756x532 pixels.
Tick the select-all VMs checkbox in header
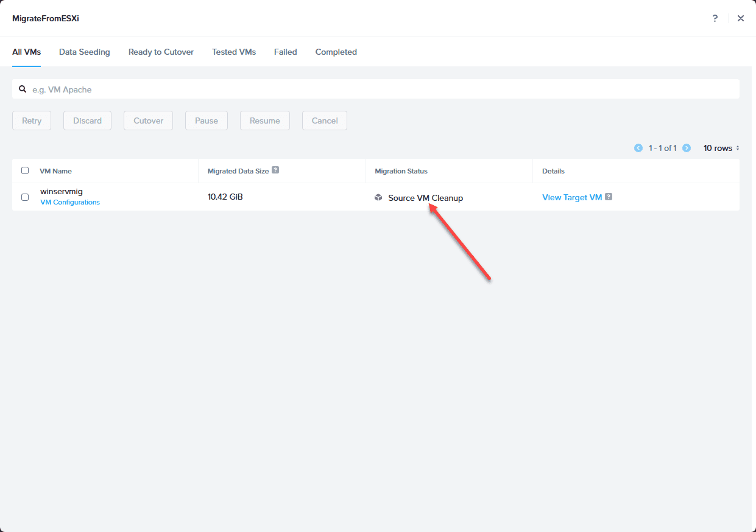tap(25, 170)
